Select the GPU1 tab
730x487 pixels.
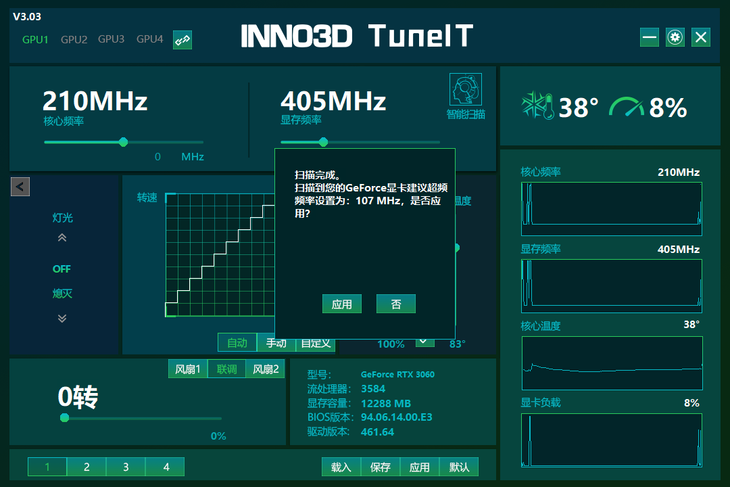tap(35, 40)
